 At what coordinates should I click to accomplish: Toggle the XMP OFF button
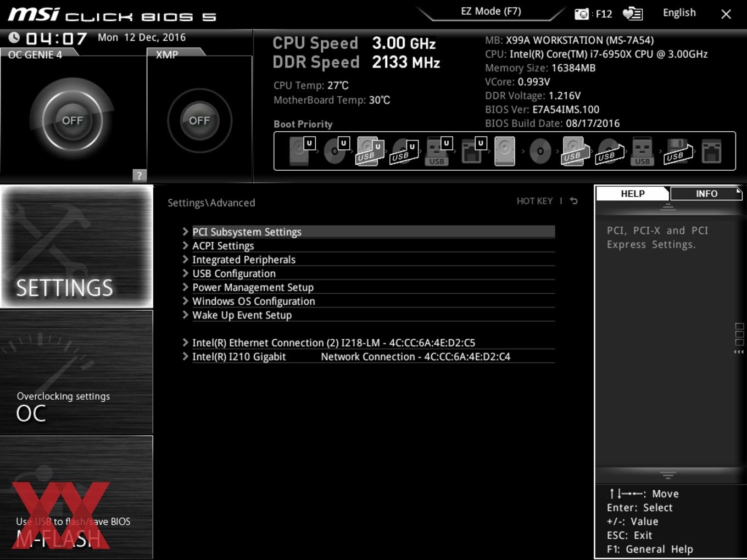pos(199,120)
